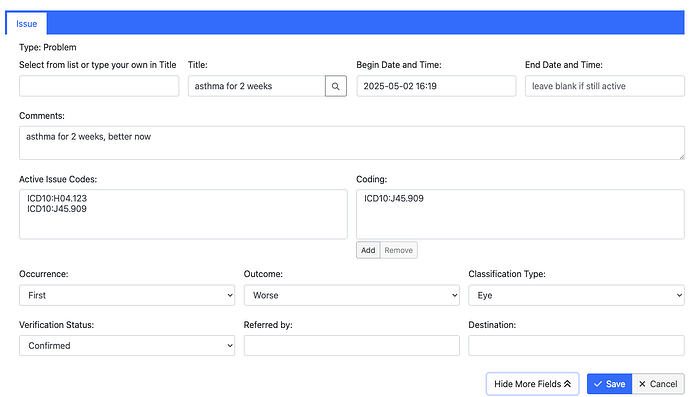Image resolution: width=690 pixels, height=397 pixels.
Task: Save the issue form
Action: [x=609, y=384]
